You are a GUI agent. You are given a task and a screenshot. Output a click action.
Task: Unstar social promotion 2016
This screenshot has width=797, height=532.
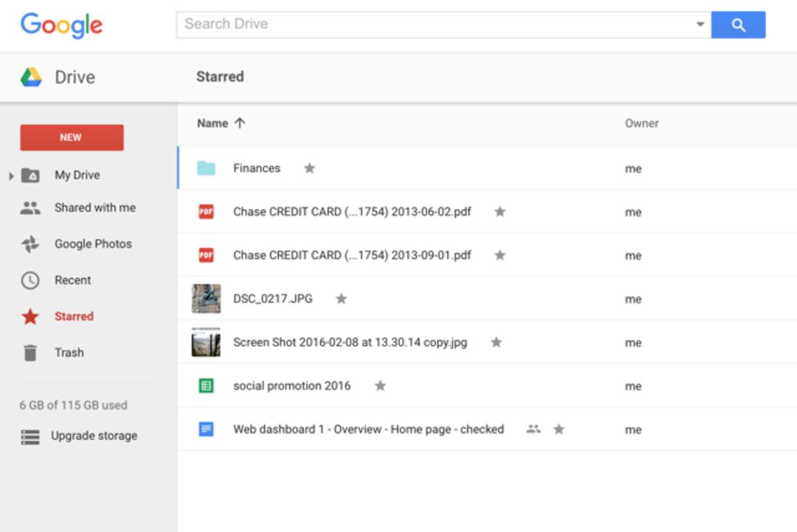pos(380,386)
